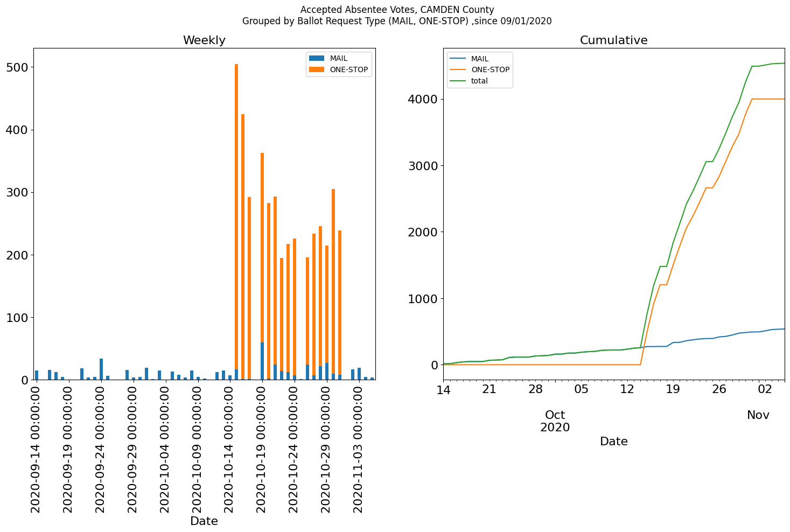The height and width of the screenshot is (532, 790).
Task: Click the second-tallest orange bar near 425
Action: pos(243,247)
